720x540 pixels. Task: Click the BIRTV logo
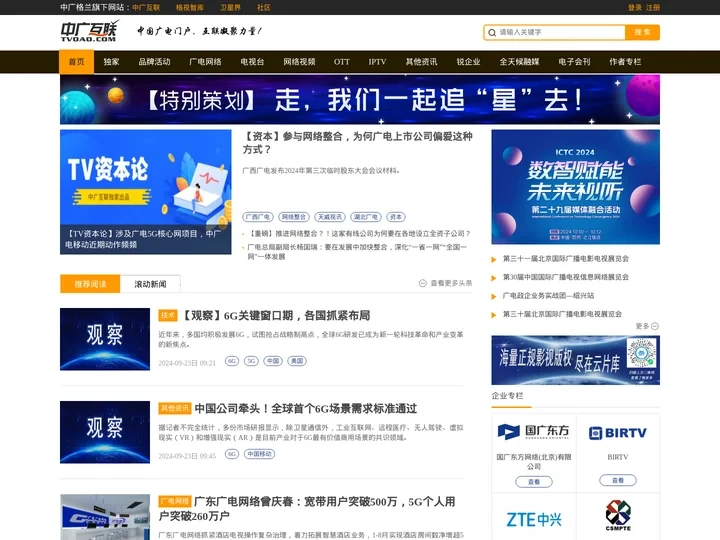click(x=618, y=433)
